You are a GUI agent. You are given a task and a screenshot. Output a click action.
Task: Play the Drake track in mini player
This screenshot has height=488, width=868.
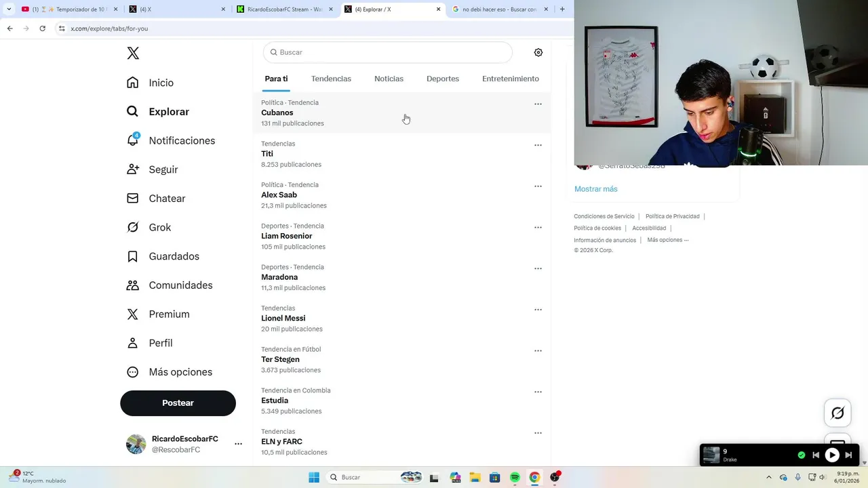832,455
